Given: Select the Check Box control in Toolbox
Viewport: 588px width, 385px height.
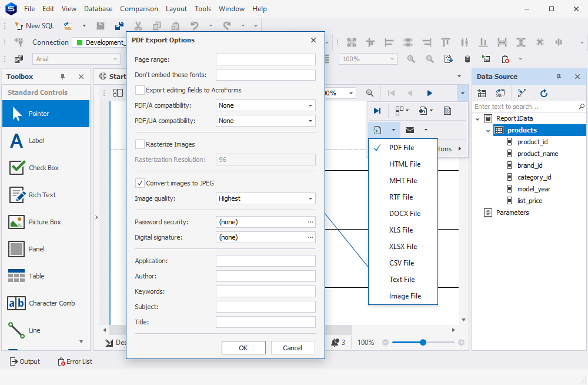Looking at the screenshot, I should [x=46, y=168].
